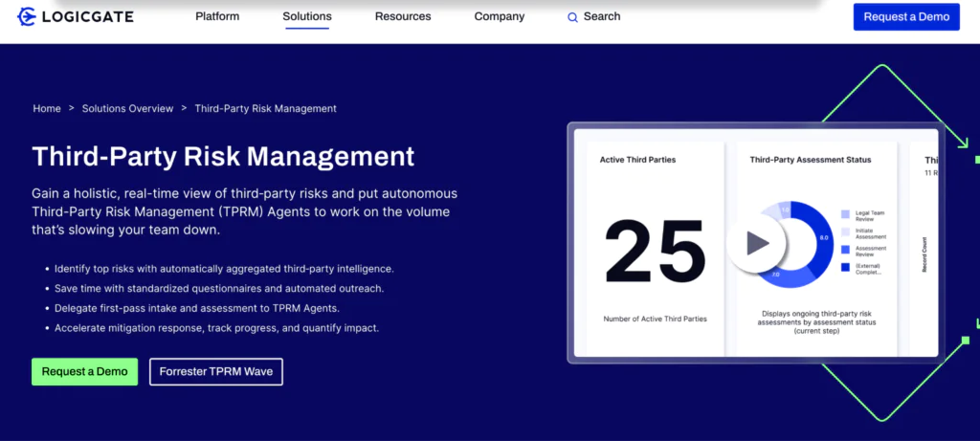980x441 pixels.
Task: Click the bullet about aggregated third-party intelligence
Action: pos(224,269)
